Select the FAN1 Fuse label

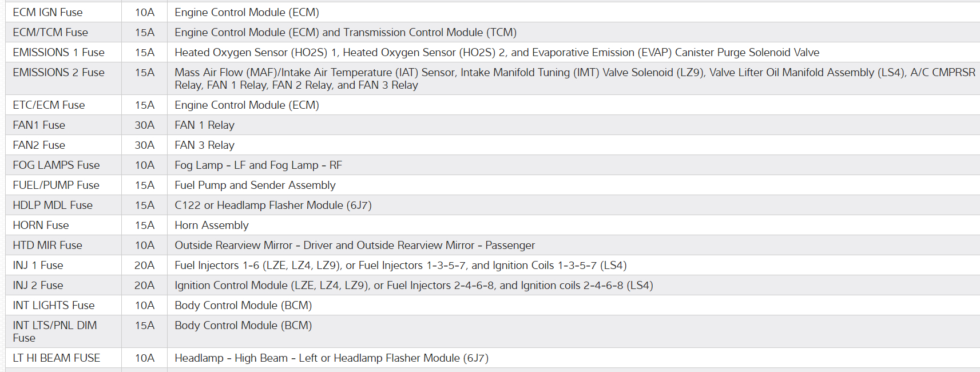coord(39,125)
